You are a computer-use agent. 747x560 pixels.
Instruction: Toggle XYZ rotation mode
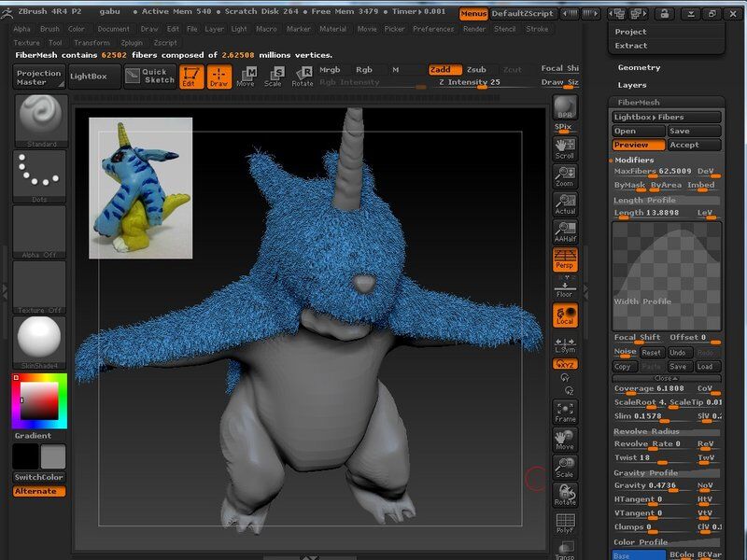coord(565,364)
